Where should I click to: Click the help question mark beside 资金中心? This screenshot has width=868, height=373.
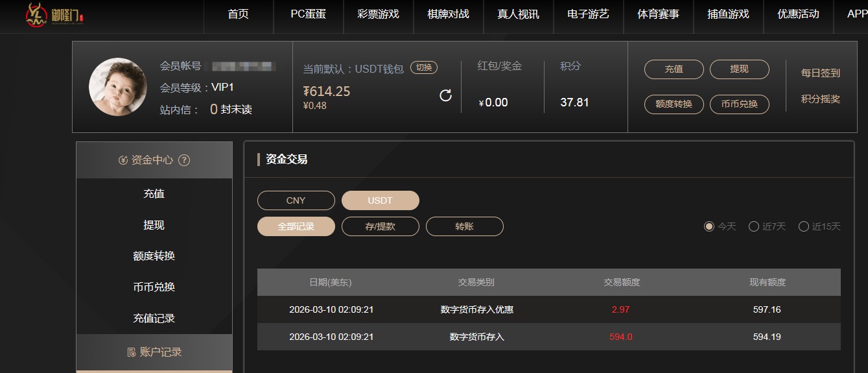184,160
